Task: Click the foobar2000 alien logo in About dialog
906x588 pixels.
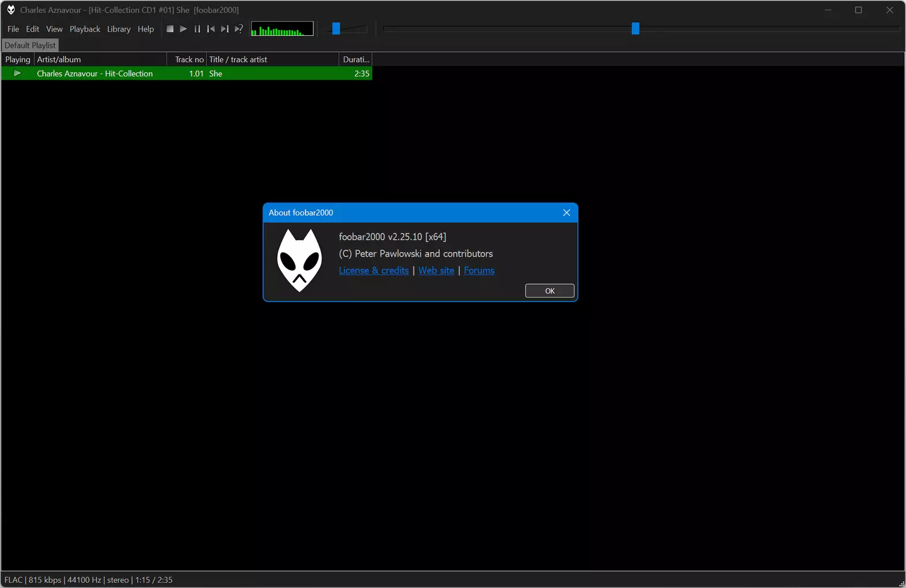Action: 299,261
